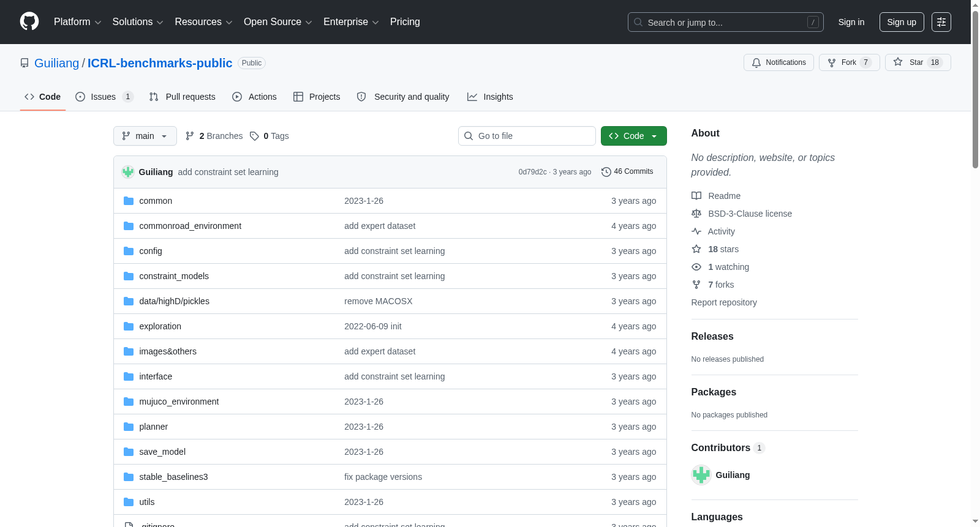
Task: Open the Projects tab
Action: point(317,97)
